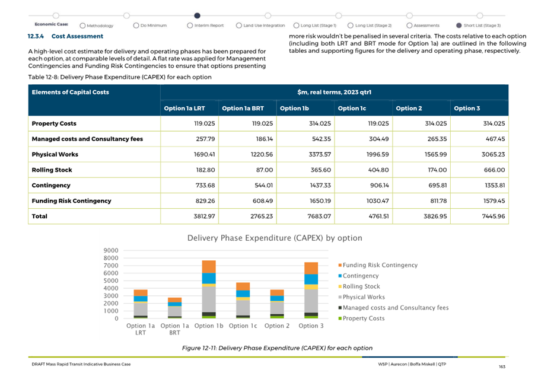
Task: Click the 'Economic Case:' label
Action: (x=51, y=24)
